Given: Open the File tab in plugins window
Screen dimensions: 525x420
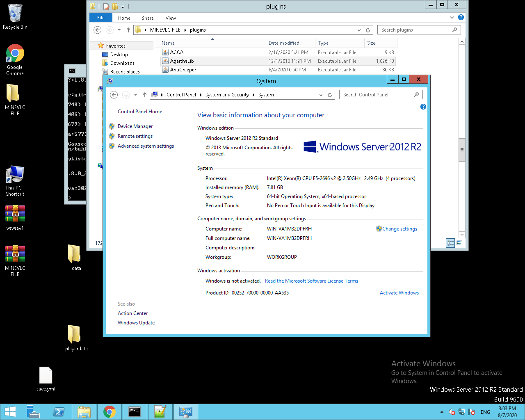Looking at the screenshot, I should (x=101, y=18).
